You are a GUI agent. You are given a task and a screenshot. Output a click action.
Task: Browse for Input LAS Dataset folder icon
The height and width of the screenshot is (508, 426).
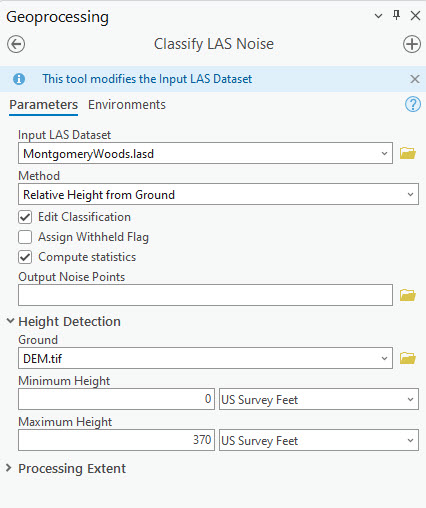tap(407, 153)
